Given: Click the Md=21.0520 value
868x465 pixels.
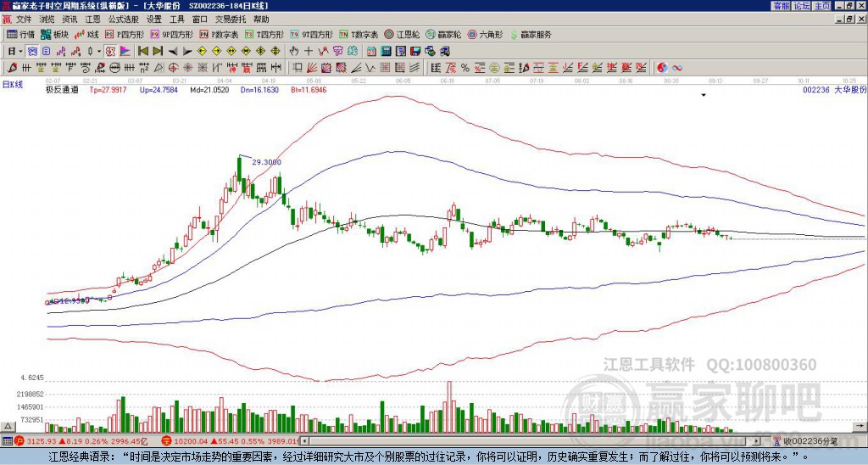Looking at the screenshot, I should (209, 89).
